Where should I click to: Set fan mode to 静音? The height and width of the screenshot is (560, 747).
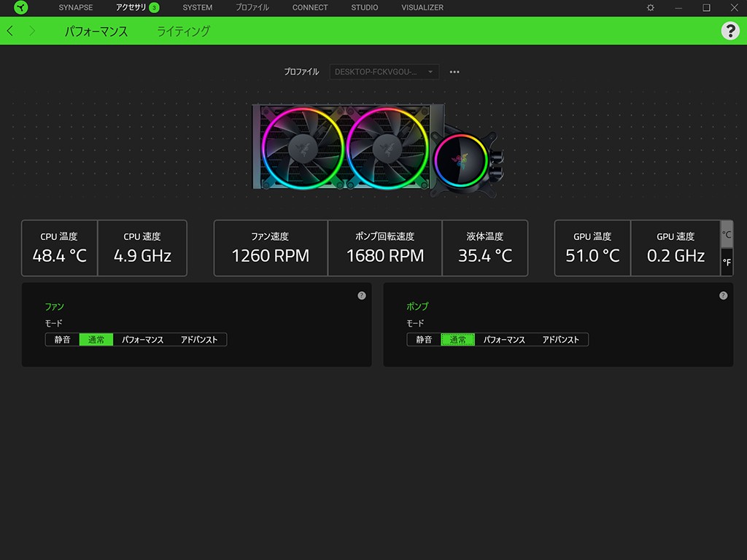coord(62,340)
